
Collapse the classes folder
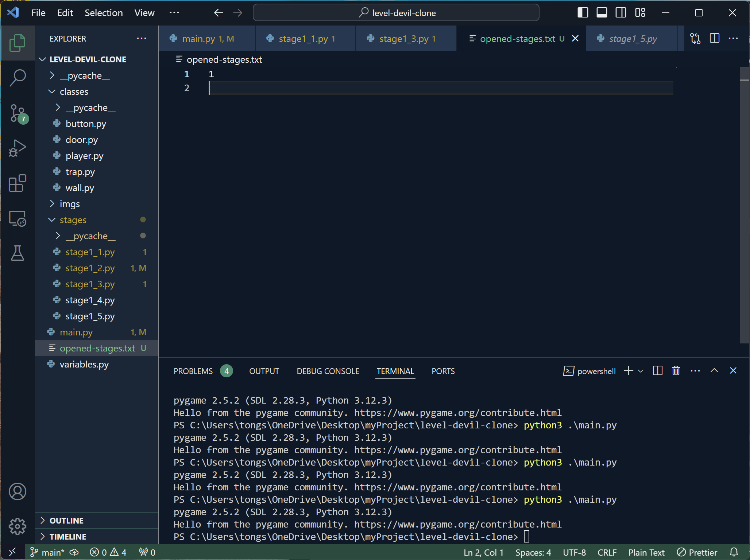(x=97, y=92)
